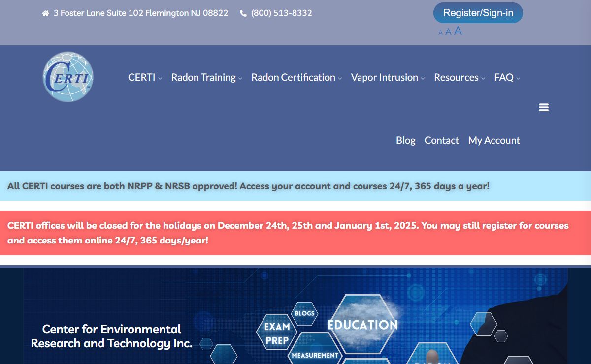Expand the CERTI dropdown chevron
Screen dimensions: 591x364
(x=160, y=78)
